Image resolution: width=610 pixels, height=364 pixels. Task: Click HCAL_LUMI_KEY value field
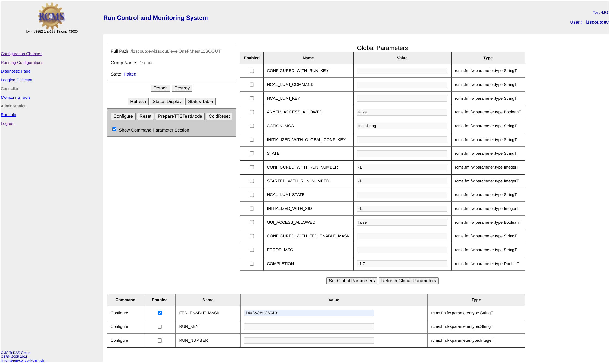402,98
